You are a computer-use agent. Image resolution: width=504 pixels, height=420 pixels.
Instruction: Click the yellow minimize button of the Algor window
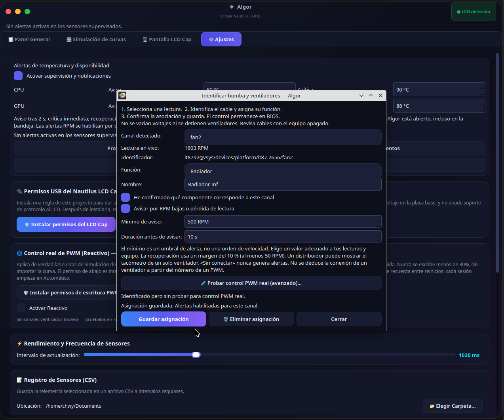(18, 11)
